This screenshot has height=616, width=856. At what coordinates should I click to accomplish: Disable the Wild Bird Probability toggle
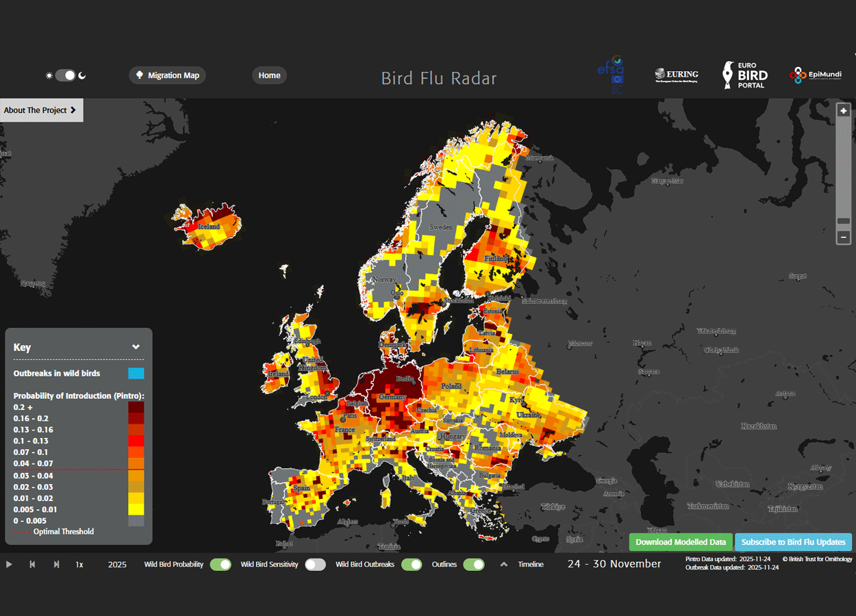[x=221, y=564]
